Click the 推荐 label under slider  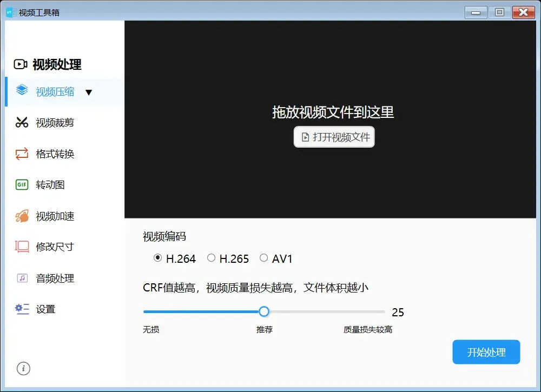pos(265,330)
